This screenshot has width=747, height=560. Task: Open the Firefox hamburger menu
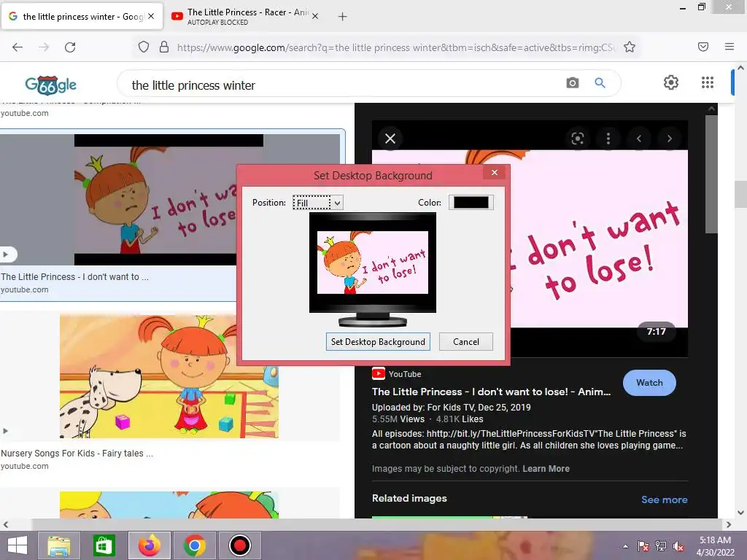point(729,47)
